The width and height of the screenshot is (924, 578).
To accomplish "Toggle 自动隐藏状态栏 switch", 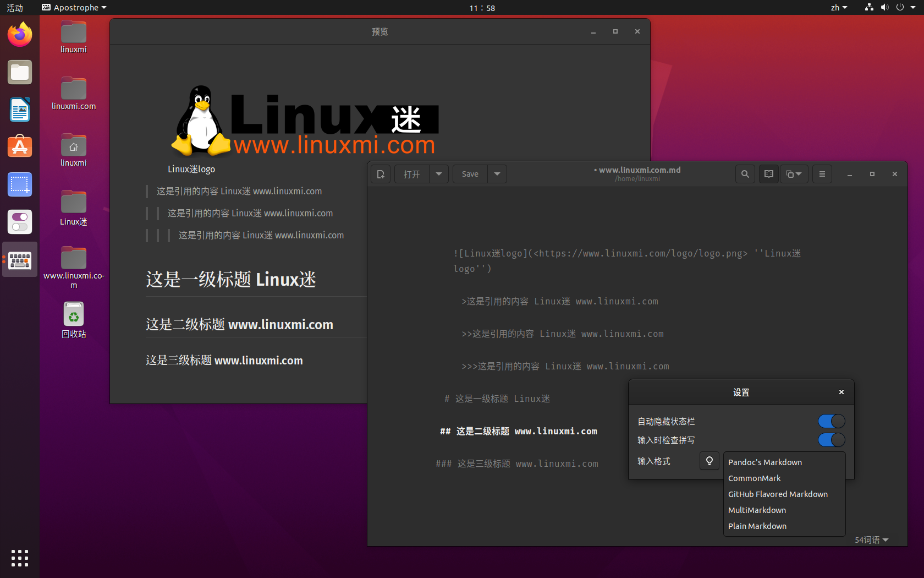I will click(x=832, y=421).
